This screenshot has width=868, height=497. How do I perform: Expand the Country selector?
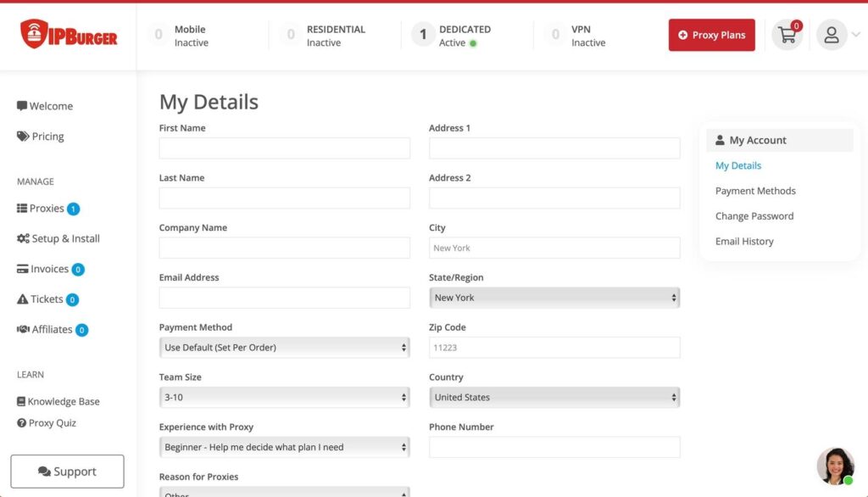pyautogui.click(x=554, y=397)
